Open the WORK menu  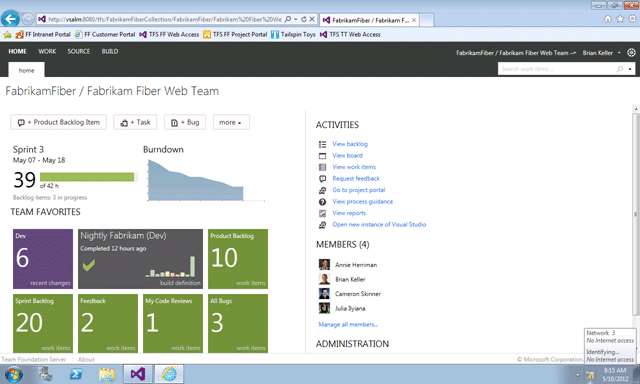pos(47,51)
